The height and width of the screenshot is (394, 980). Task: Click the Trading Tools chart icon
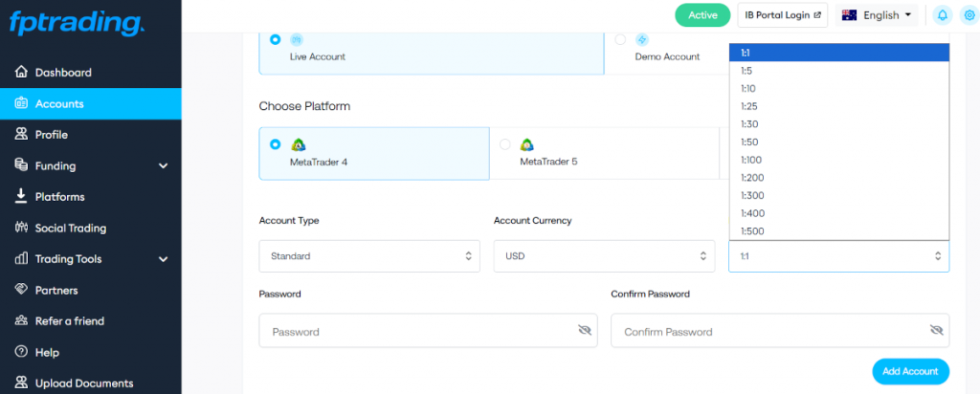pos(21,258)
